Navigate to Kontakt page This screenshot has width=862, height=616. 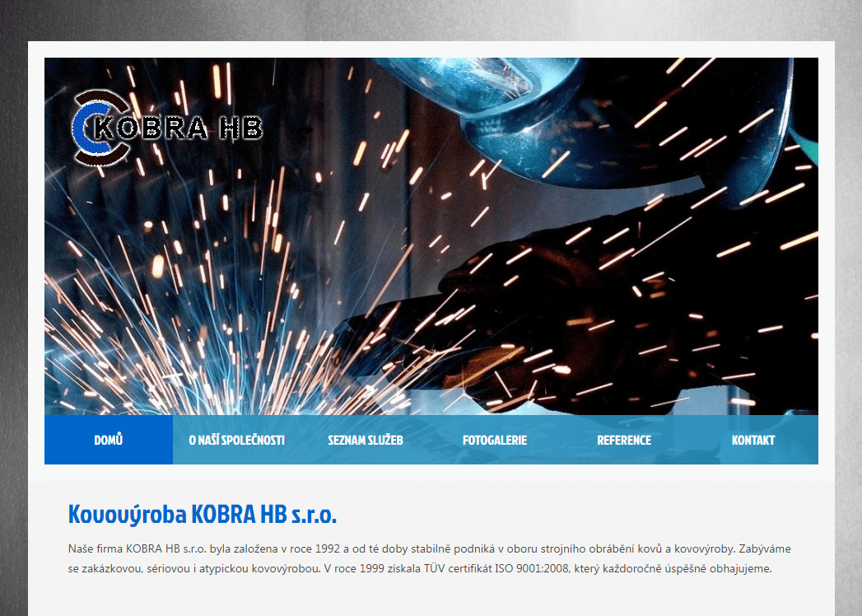pyautogui.click(x=753, y=440)
